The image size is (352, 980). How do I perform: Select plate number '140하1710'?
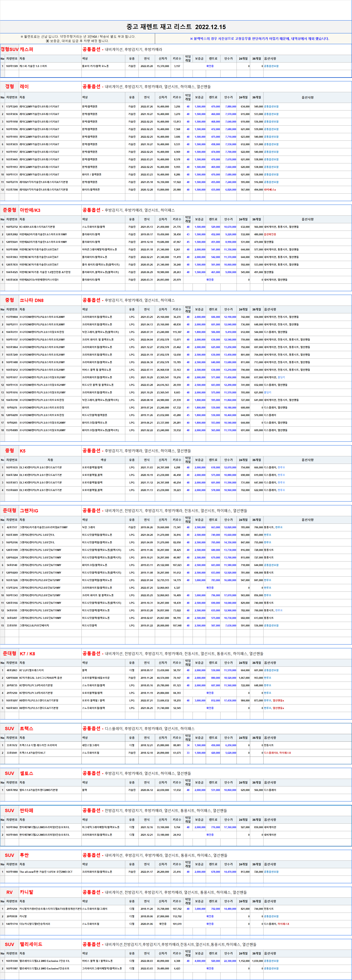[12, 924]
